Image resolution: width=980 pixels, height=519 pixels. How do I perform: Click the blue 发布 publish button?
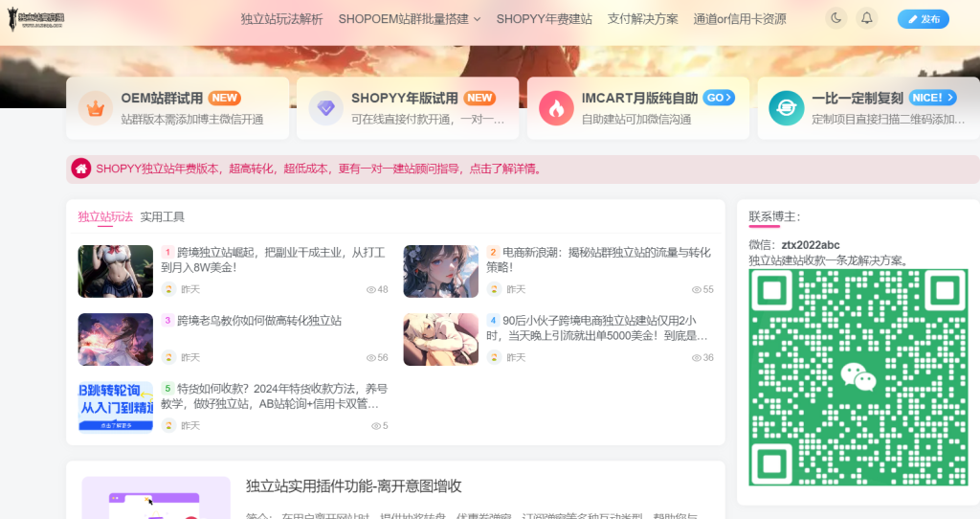click(x=924, y=19)
